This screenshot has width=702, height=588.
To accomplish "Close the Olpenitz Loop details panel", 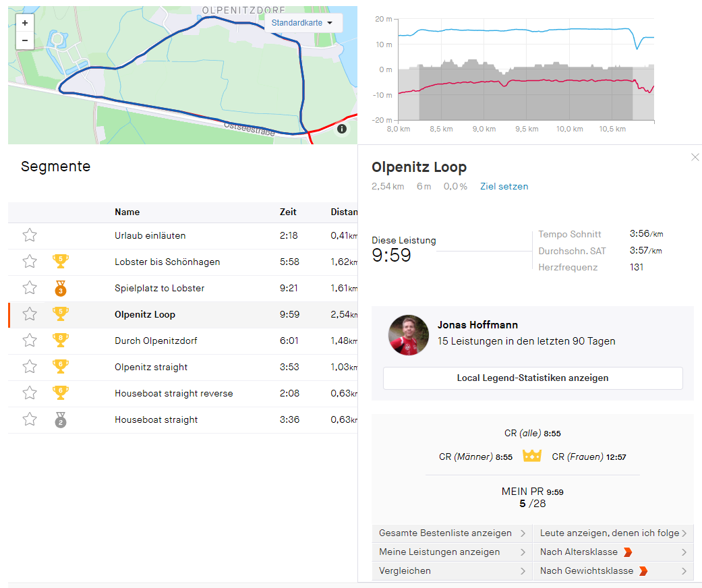I will coord(695,157).
